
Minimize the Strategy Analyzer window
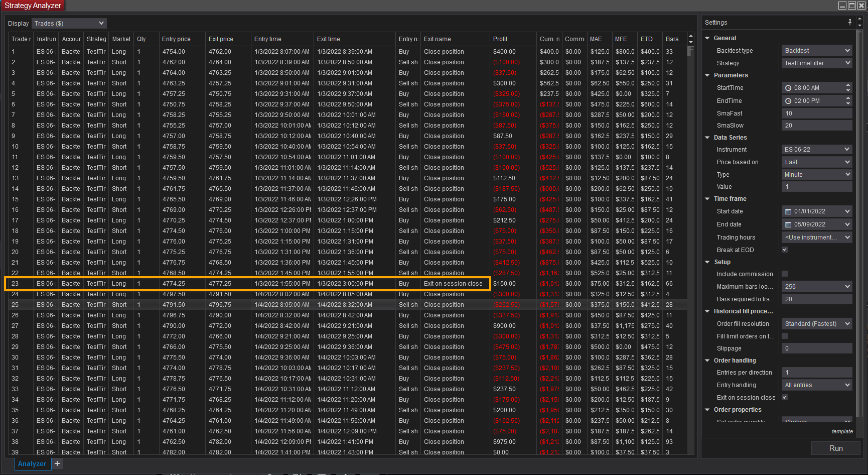pos(842,6)
